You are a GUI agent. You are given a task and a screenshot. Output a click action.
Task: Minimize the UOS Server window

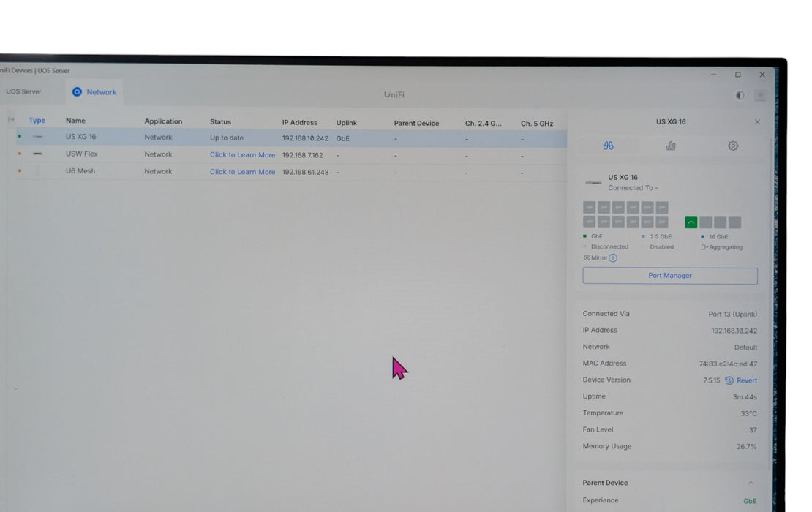(713, 75)
